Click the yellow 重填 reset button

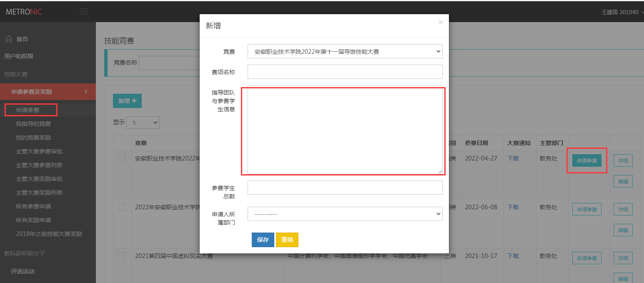pos(287,240)
